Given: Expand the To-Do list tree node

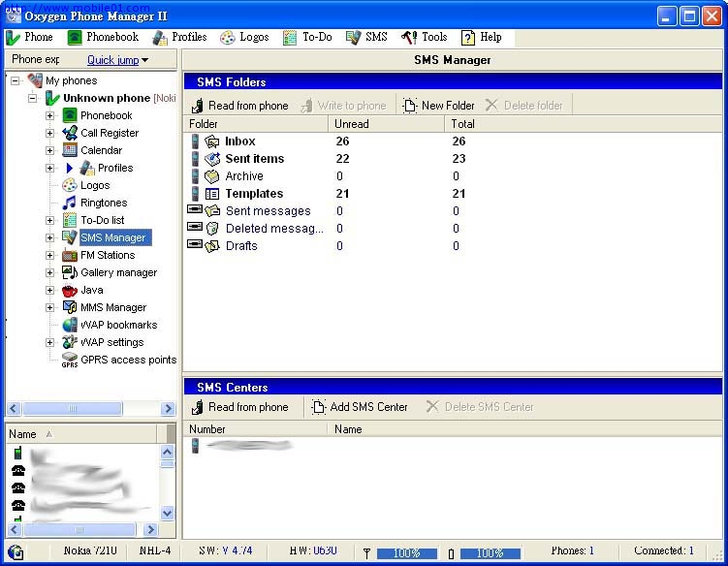Looking at the screenshot, I should pyautogui.click(x=49, y=220).
